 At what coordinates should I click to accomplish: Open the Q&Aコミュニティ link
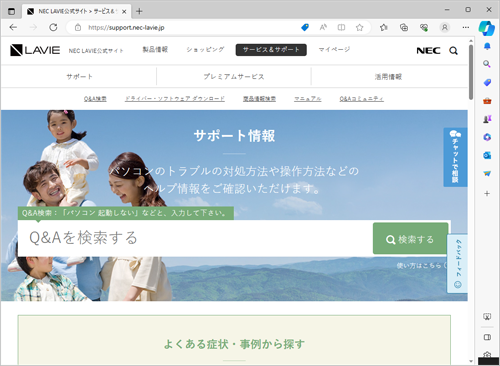click(362, 99)
